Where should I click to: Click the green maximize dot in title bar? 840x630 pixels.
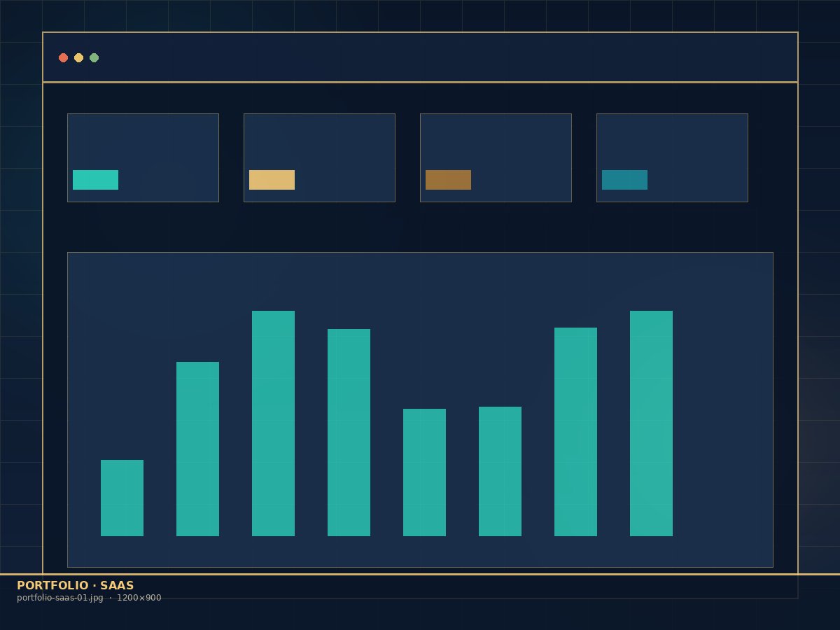[x=94, y=57]
